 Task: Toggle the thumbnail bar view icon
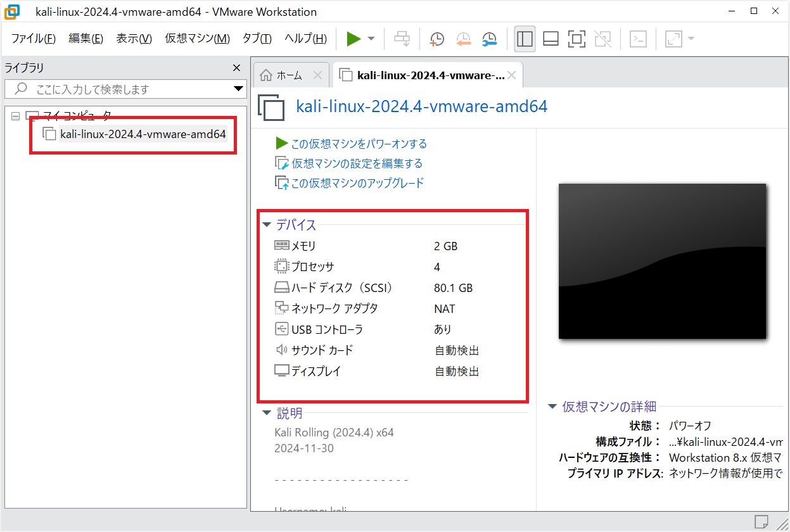click(551, 39)
